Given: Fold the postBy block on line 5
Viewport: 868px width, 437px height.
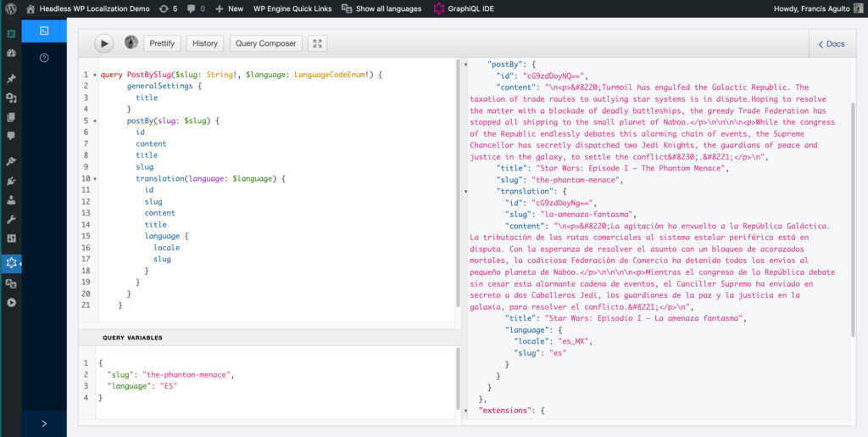Looking at the screenshot, I should (95, 121).
